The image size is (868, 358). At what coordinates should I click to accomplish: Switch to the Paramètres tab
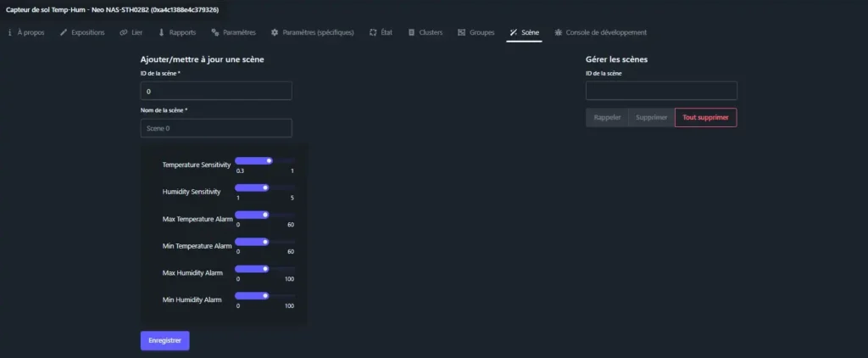pos(238,33)
